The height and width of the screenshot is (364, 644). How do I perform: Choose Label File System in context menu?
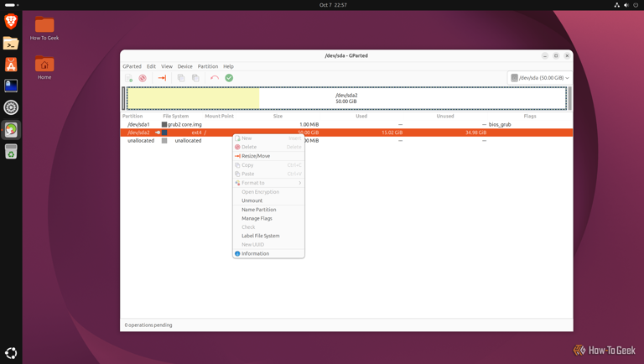click(x=268, y=236)
